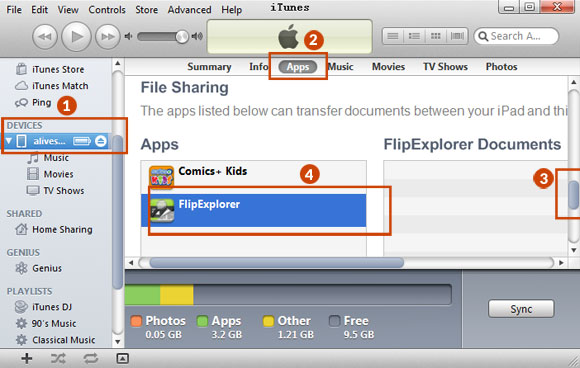The height and width of the screenshot is (368, 580).
Task: Show the artwork viewer icon
Action: coord(122,358)
